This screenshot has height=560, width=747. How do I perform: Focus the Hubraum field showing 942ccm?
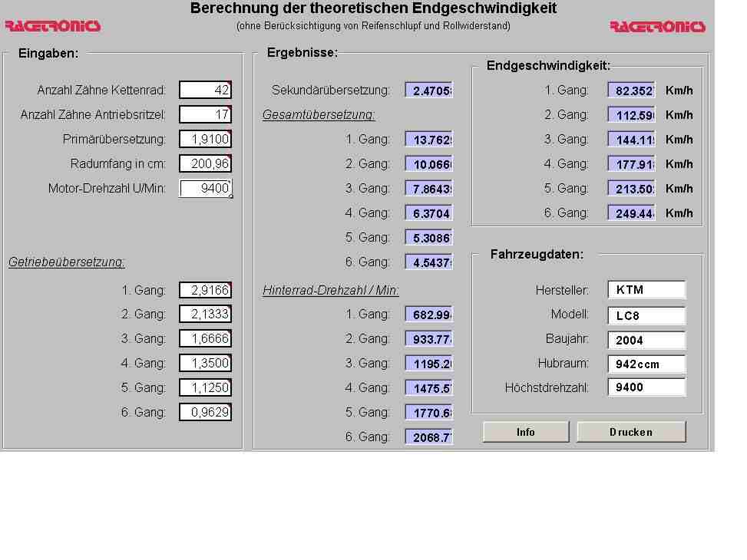click(x=646, y=364)
